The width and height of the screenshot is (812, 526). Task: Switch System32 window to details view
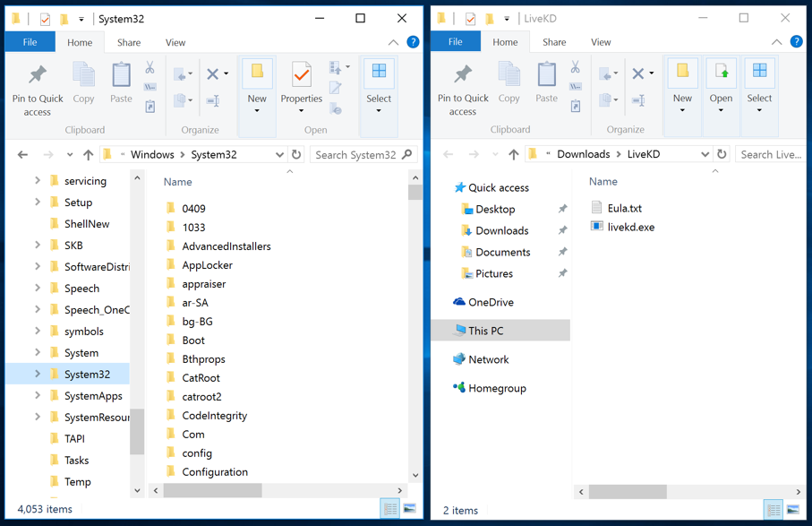(x=390, y=509)
